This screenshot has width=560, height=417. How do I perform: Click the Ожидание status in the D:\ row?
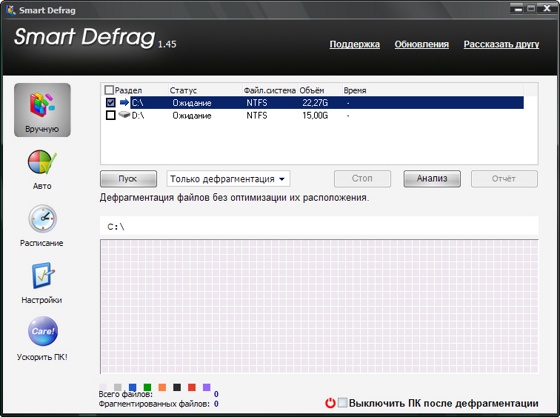point(192,115)
